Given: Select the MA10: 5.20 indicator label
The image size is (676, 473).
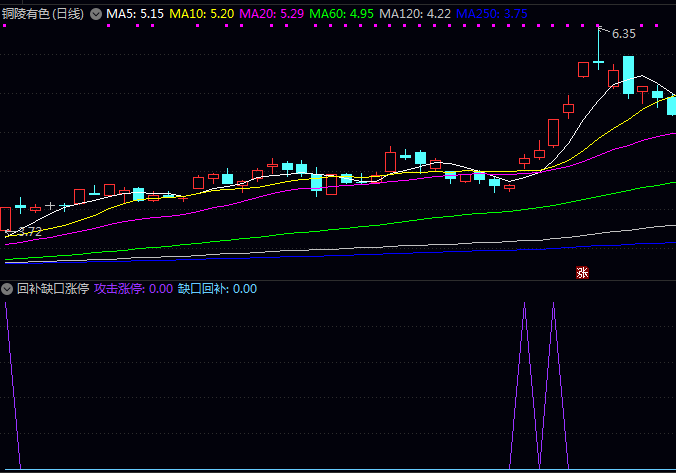Looking at the screenshot, I should pos(202,15).
